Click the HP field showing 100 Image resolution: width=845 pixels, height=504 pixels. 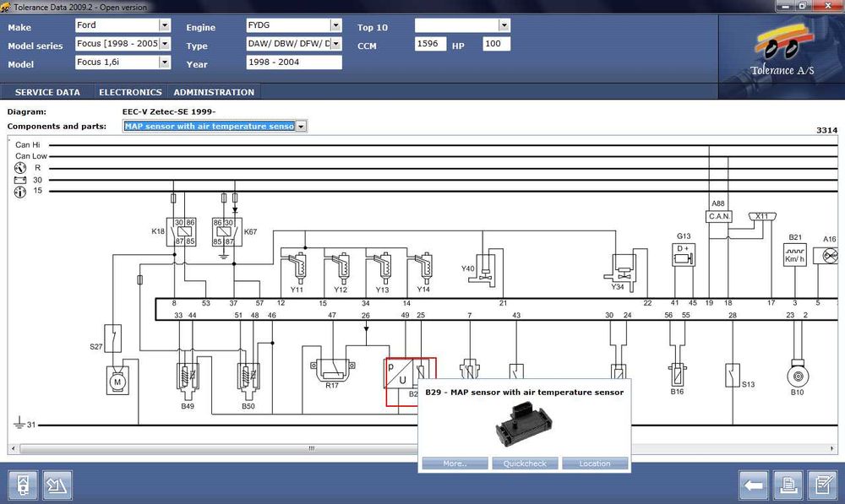496,44
